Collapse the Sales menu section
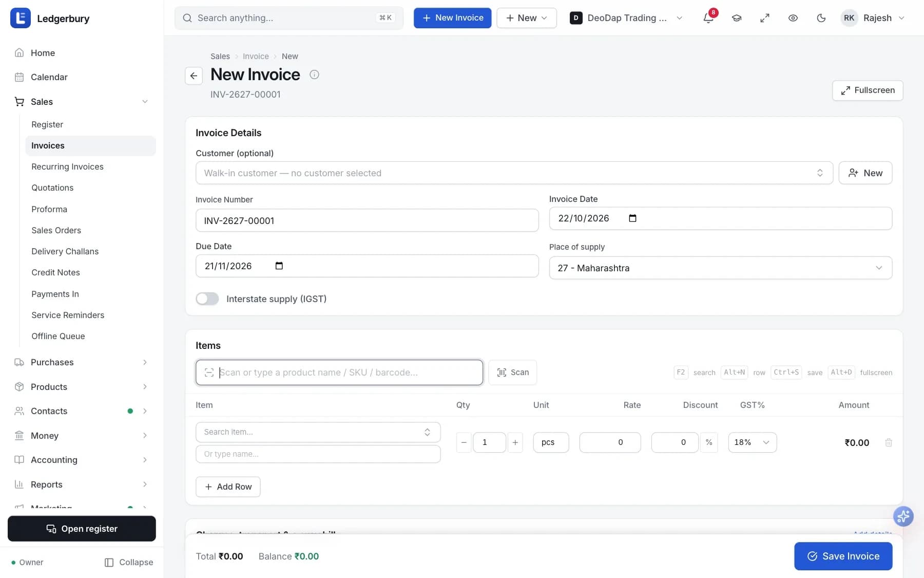This screenshot has width=924, height=578. [x=82, y=102]
